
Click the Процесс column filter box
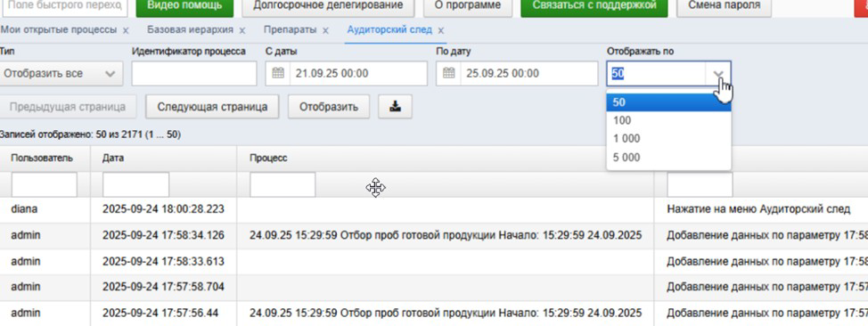pyautogui.click(x=283, y=184)
